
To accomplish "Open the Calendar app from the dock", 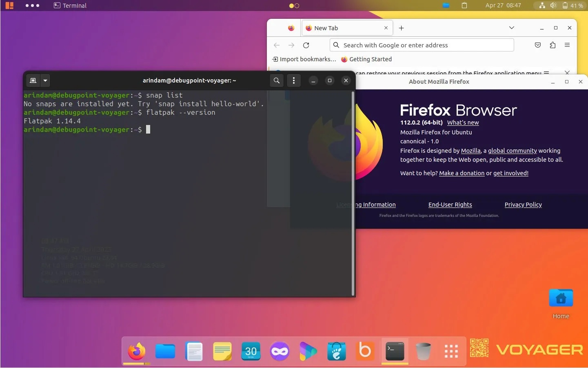I will [x=251, y=351].
